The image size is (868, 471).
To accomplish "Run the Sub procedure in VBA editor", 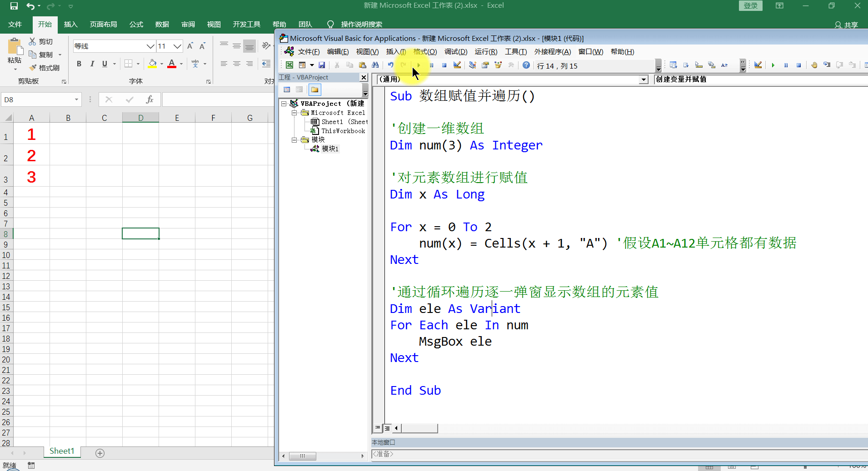I will (x=418, y=65).
